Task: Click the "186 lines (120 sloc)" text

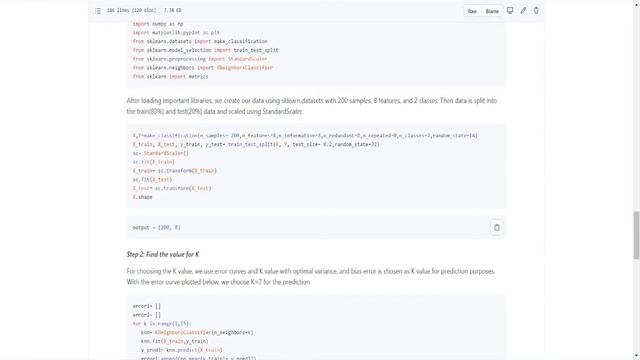Action: pyautogui.click(x=131, y=10)
